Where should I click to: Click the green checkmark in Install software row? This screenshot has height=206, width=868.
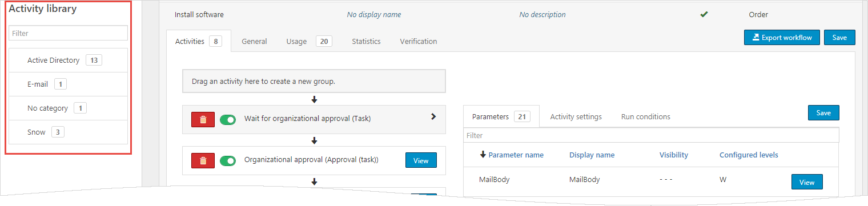click(704, 14)
